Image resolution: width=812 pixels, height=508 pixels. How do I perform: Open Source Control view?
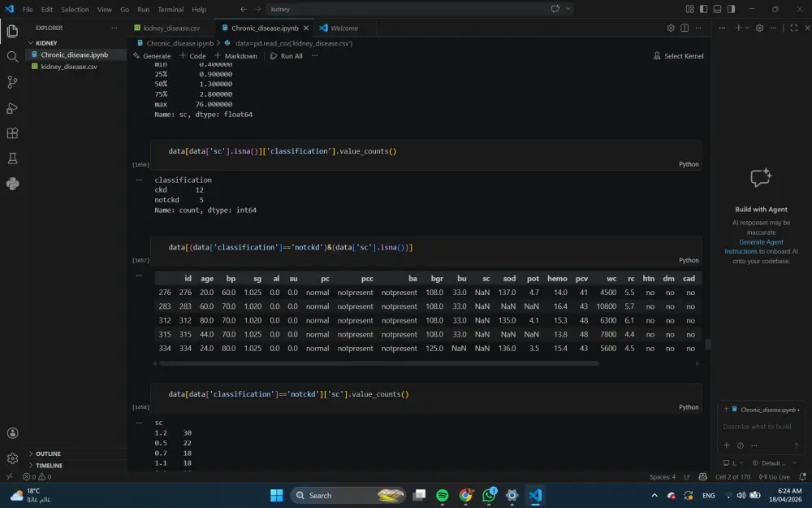click(x=11, y=82)
